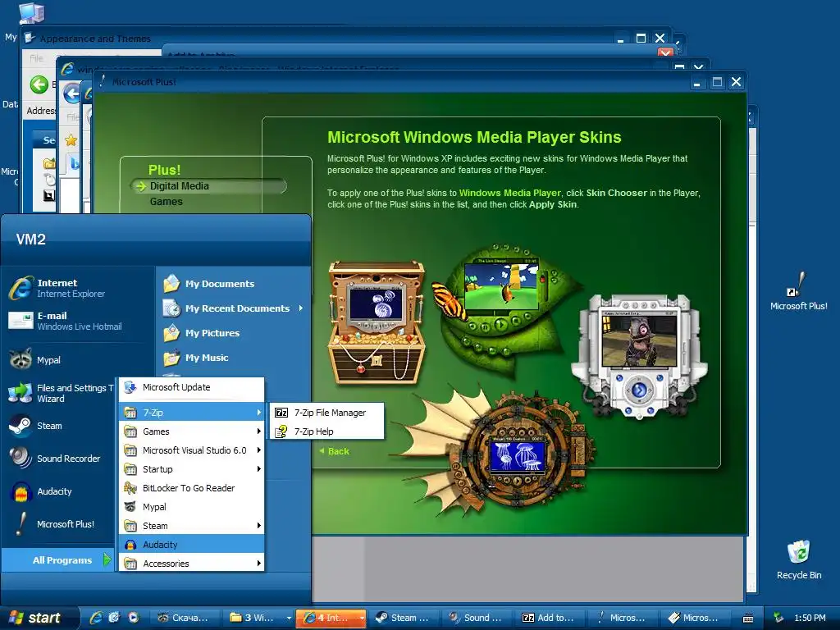The width and height of the screenshot is (840, 630).
Task: Expand Microsoft Visual Studio 6.0 folder
Action: 191,450
